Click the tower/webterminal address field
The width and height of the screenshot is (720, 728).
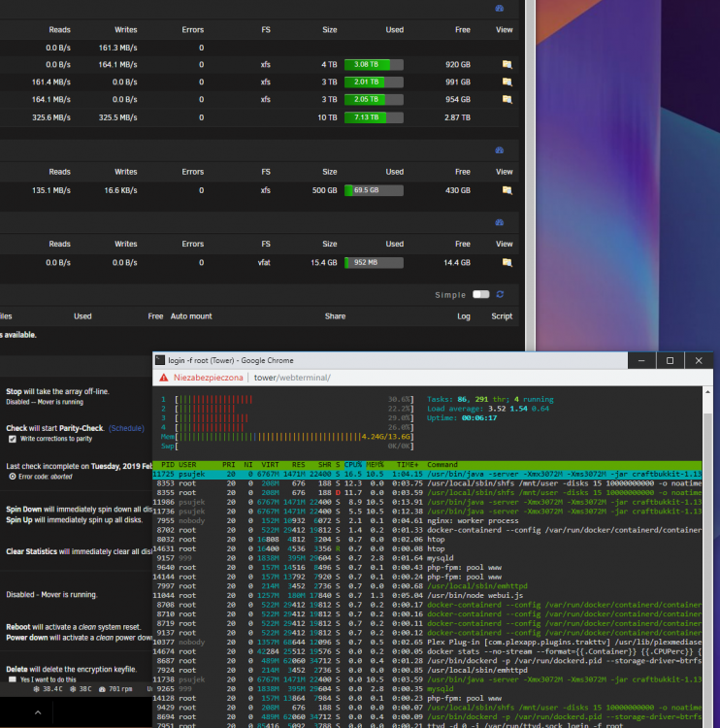[x=292, y=378]
